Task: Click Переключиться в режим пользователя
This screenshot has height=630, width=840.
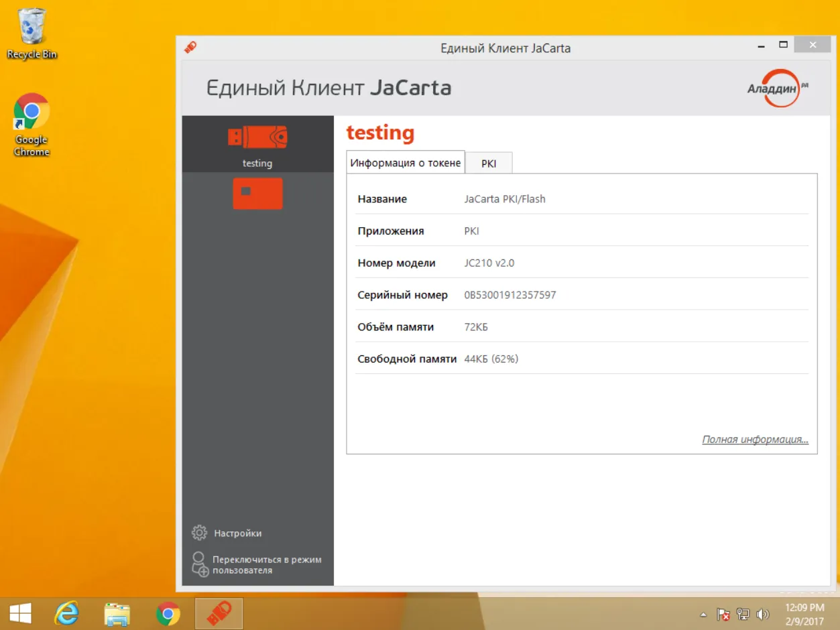Action: 267,565
